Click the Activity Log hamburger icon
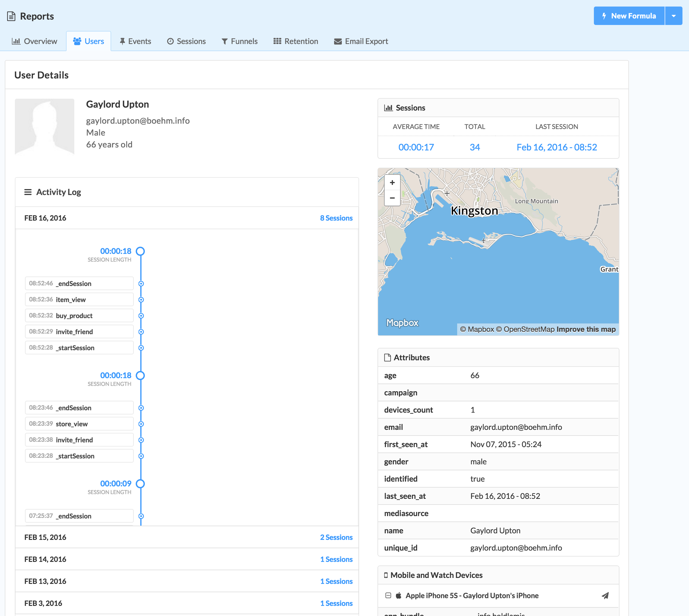The width and height of the screenshot is (689, 616). 28,192
